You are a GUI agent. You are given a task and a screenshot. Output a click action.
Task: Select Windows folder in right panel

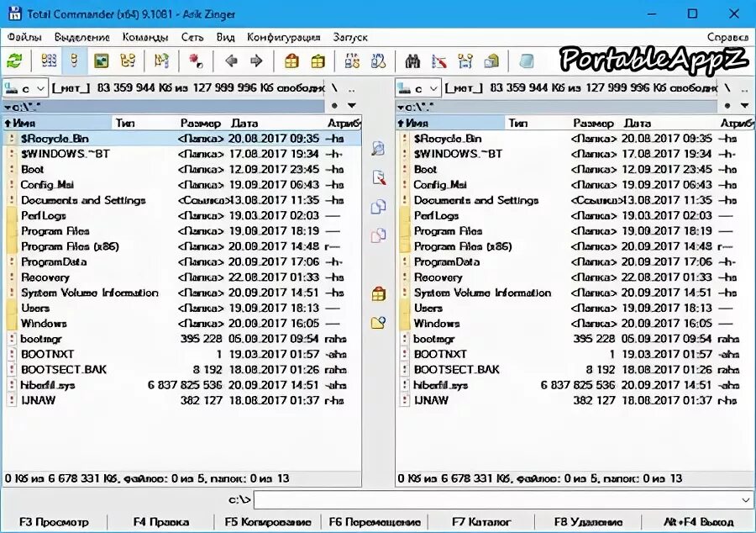pos(575,324)
